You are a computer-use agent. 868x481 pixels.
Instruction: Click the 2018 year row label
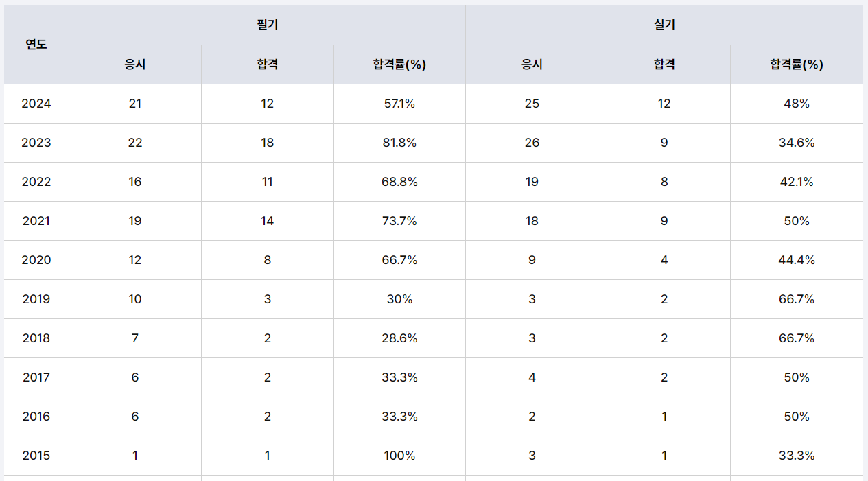tap(36, 338)
